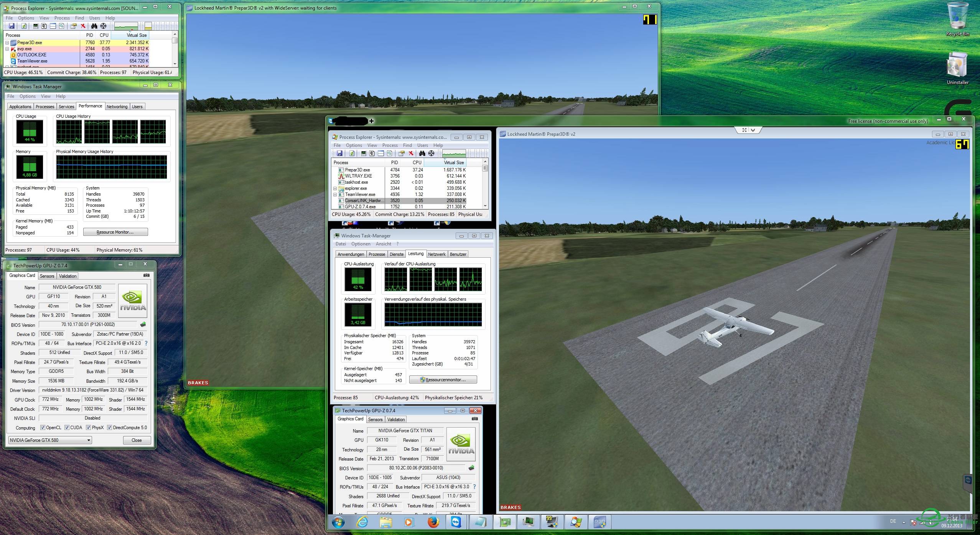This screenshot has width=980, height=535.
Task: Switch to Validation tab in GTX TITAN GPU-Z
Action: pyautogui.click(x=396, y=420)
